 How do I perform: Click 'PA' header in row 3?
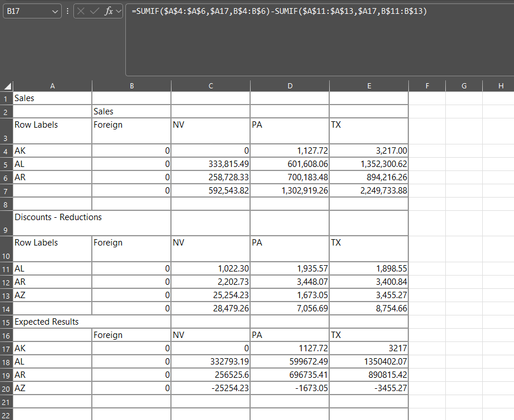[290, 131]
